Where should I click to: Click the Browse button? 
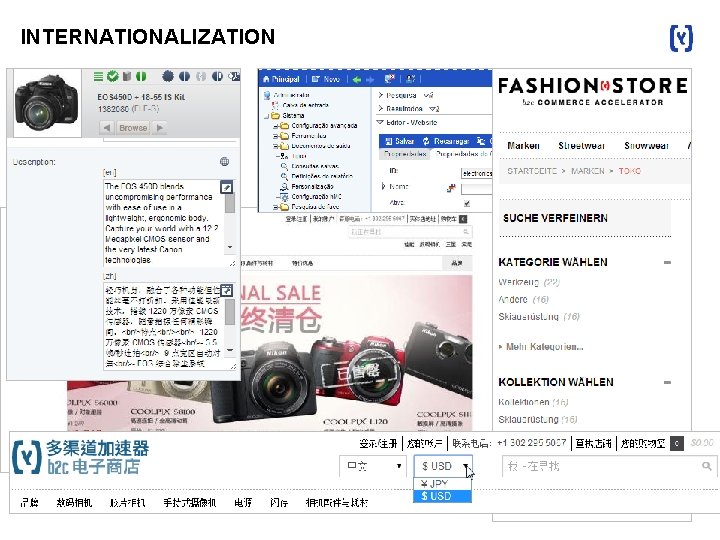click(133, 128)
